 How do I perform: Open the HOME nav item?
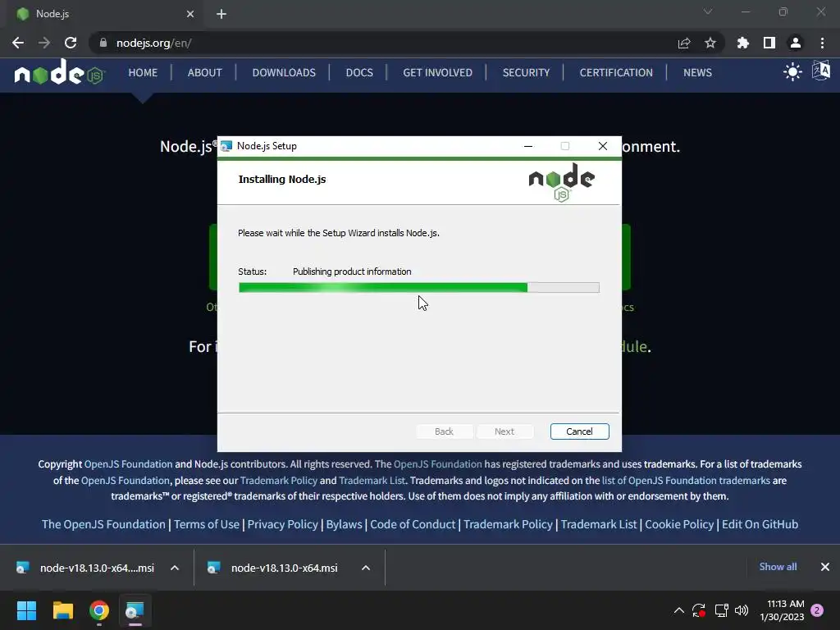[x=143, y=72]
